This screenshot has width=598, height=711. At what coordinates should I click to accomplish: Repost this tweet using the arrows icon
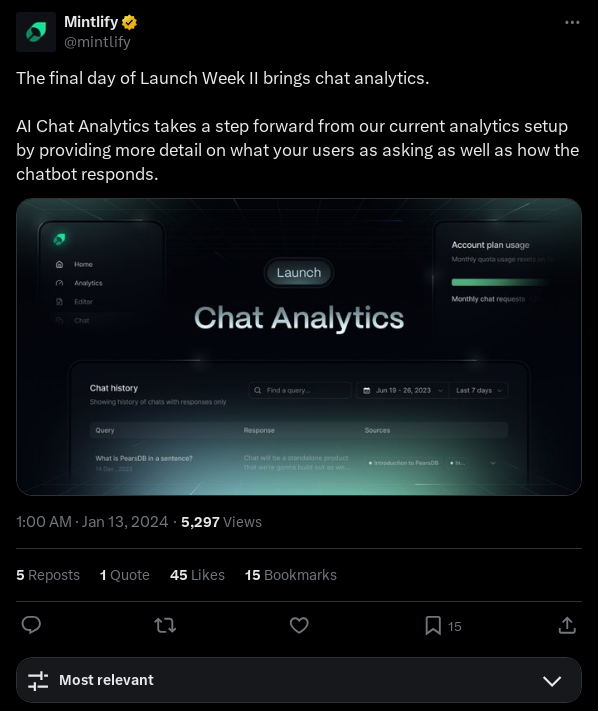coord(165,626)
